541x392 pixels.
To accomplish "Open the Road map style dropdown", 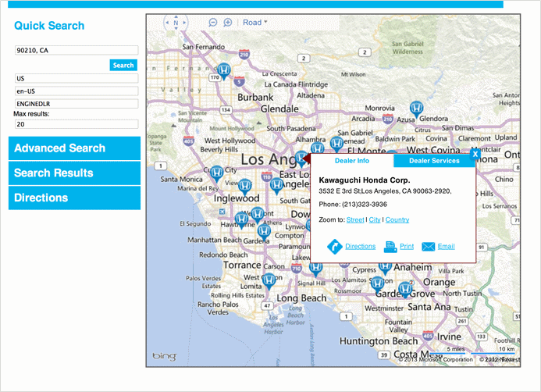I will [x=254, y=23].
